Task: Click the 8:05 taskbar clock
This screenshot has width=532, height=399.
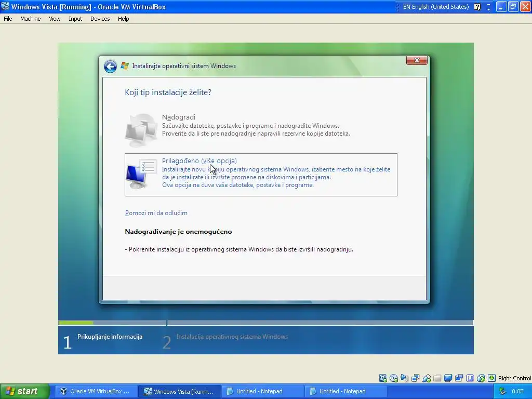Action: tap(517, 391)
